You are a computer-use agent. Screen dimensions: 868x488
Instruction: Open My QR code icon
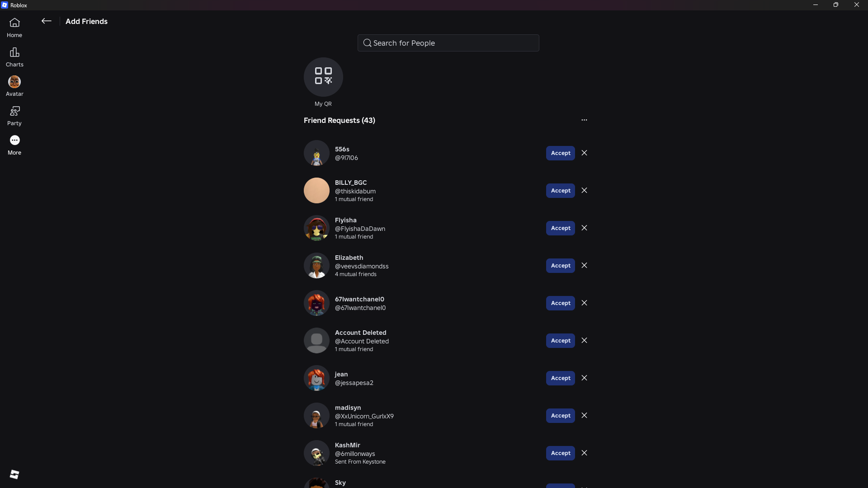[323, 77]
